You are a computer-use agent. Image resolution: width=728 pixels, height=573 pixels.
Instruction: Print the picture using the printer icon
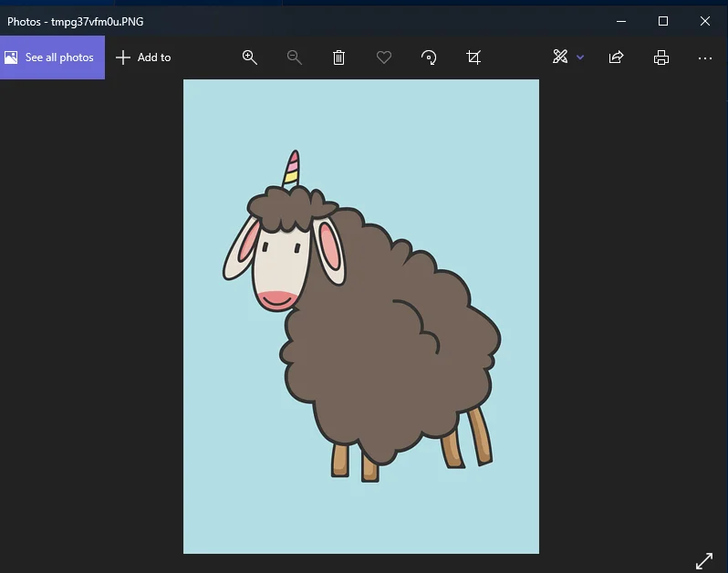661,57
